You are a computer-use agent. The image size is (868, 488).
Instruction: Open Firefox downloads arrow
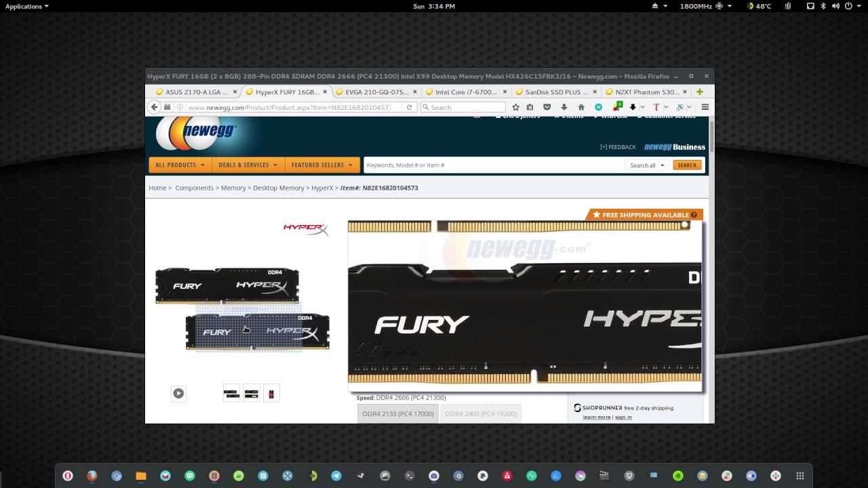564,107
